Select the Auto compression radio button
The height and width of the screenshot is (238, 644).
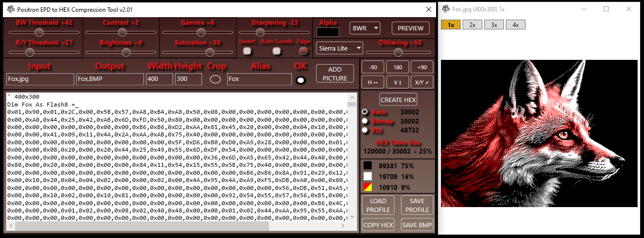pos(365,112)
